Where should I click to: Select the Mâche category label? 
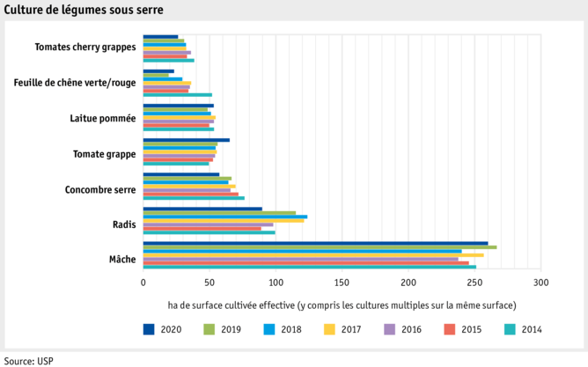121,260
